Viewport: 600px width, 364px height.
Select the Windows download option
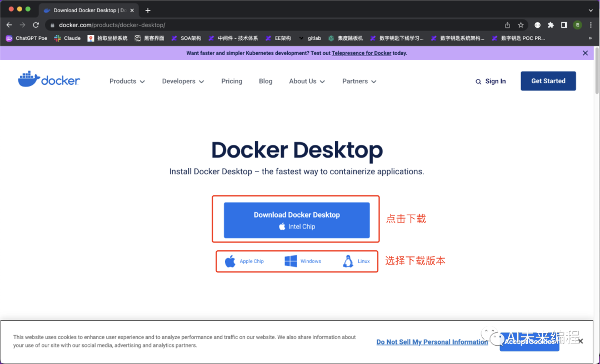(x=303, y=261)
